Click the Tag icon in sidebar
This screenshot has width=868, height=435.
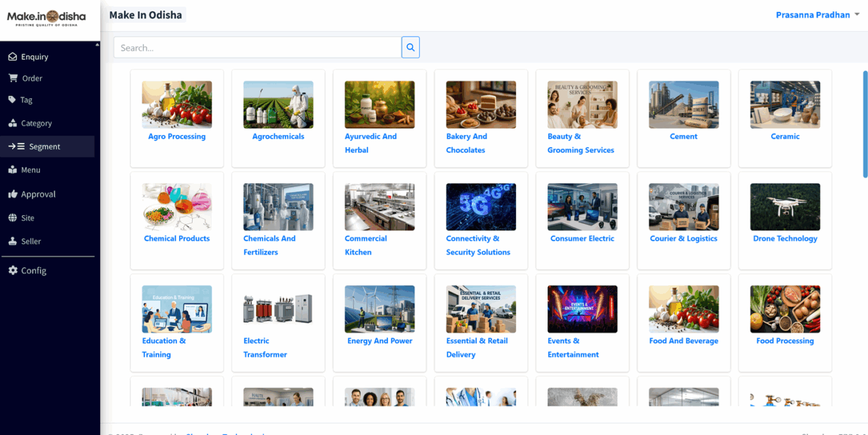pos(12,100)
